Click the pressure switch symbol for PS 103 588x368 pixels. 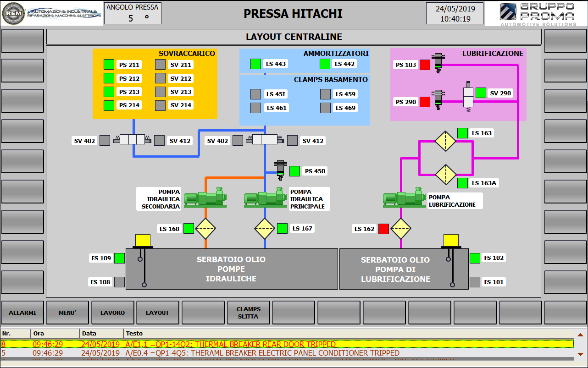(438, 63)
